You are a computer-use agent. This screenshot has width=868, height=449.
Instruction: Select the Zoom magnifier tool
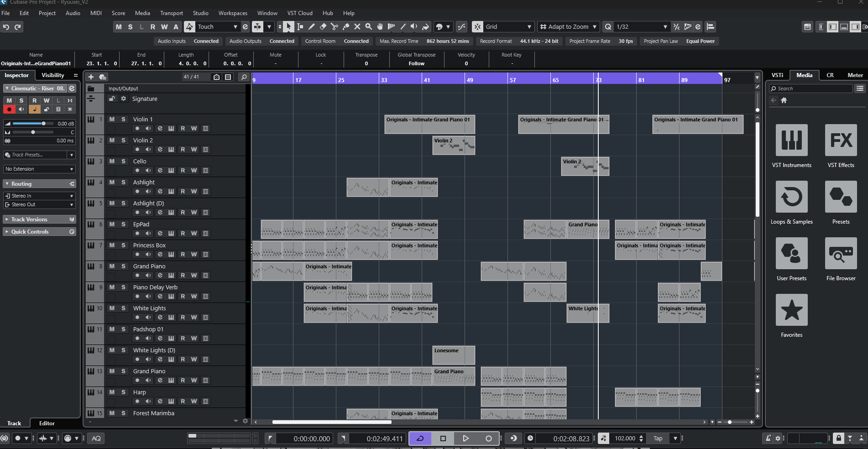(368, 27)
